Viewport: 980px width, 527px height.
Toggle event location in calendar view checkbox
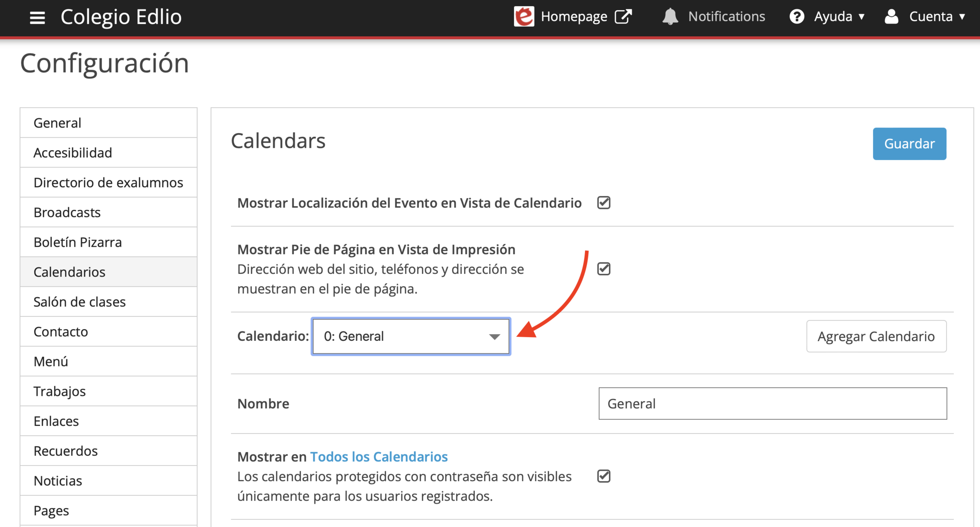coord(604,203)
